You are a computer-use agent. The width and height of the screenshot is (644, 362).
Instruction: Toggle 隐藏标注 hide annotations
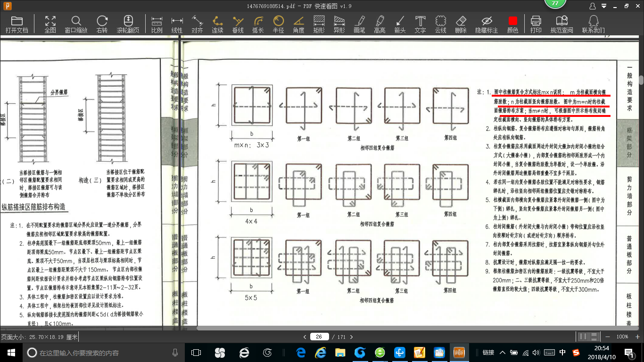click(x=487, y=24)
